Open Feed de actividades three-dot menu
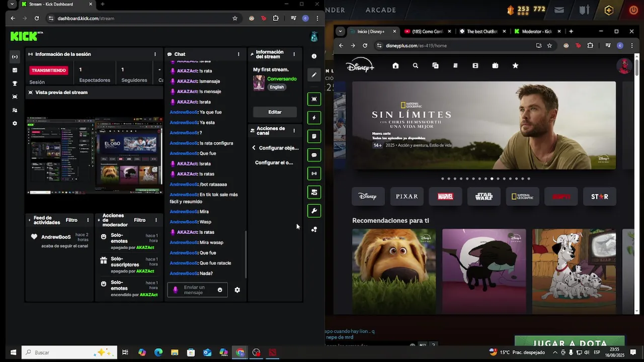 tap(88, 220)
